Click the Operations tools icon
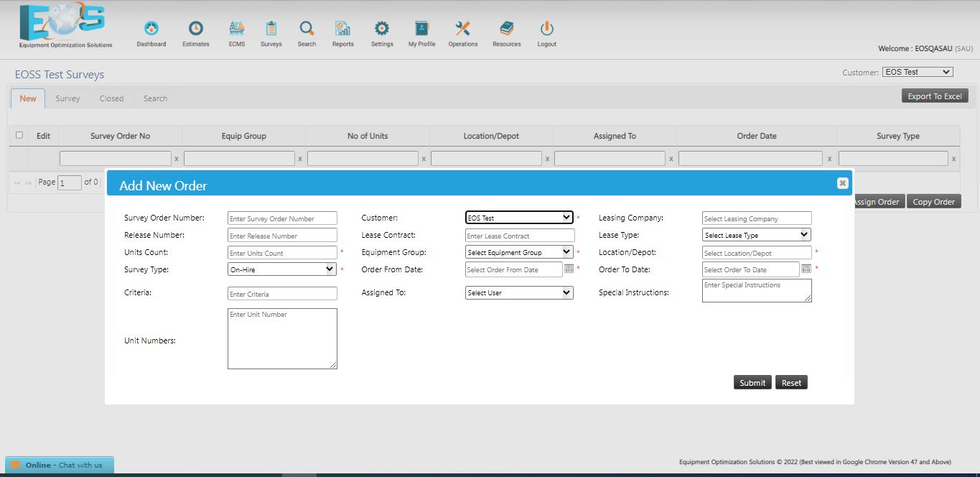The image size is (980, 477). pos(462,29)
